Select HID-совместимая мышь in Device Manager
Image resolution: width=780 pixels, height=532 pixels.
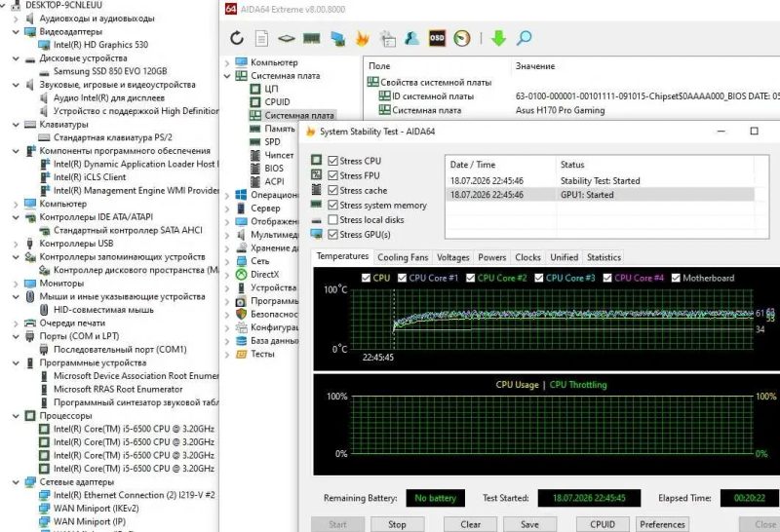click(103, 310)
